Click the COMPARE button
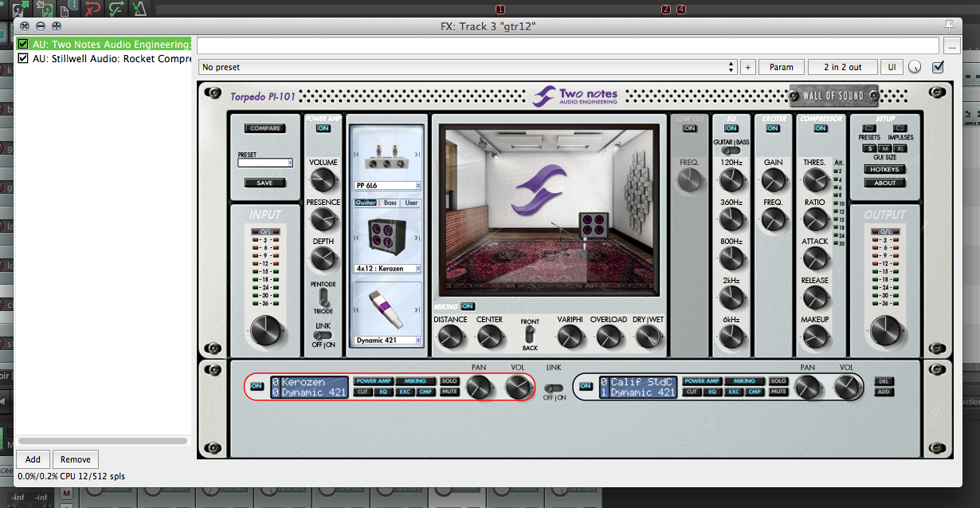The height and width of the screenshot is (508, 980). (265, 128)
